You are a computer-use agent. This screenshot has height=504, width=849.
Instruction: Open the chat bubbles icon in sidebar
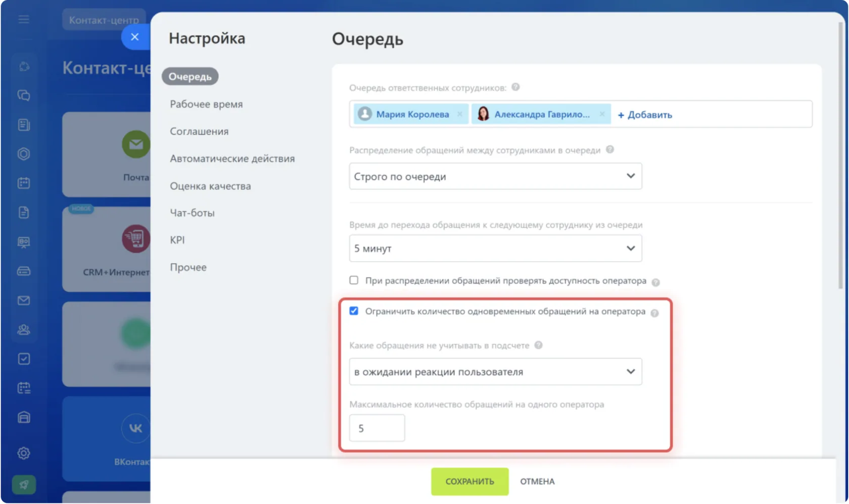[x=24, y=95]
